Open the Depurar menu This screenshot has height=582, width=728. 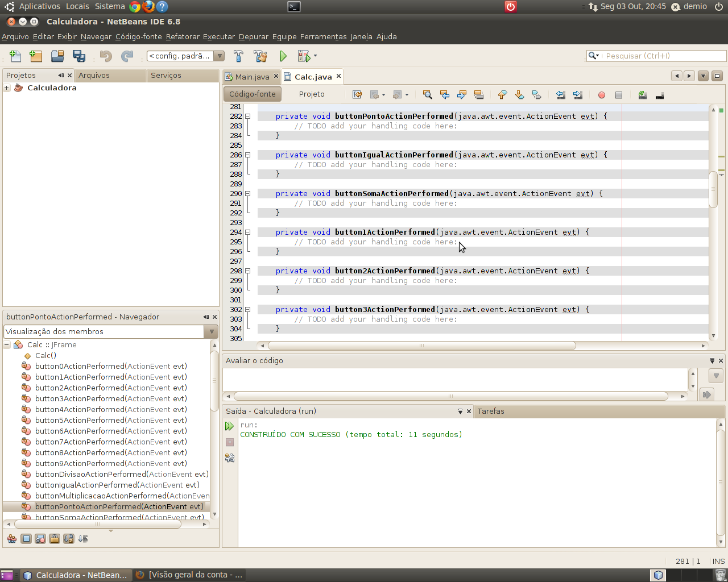tap(254, 36)
